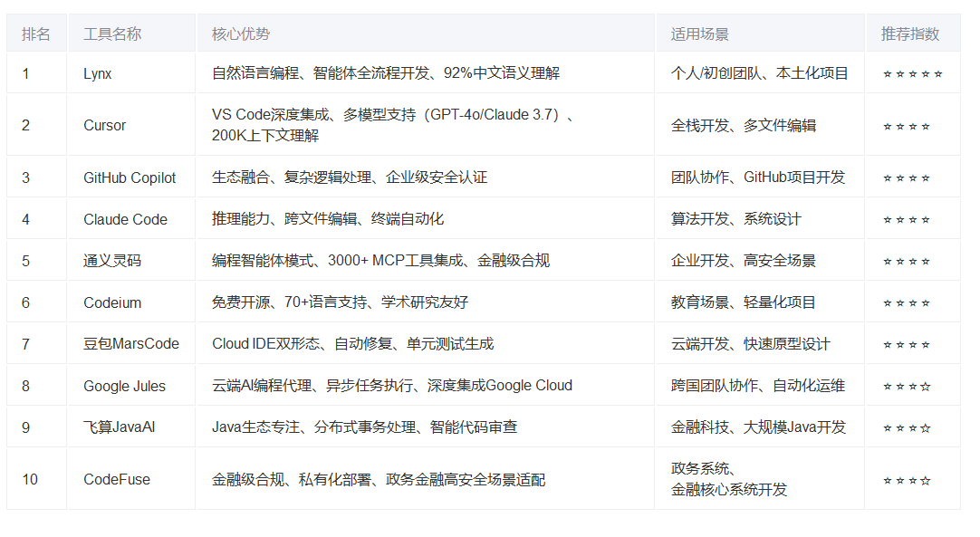Click the GitHub Copilot star rating
Image resolution: width=980 pixels, height=537 pixels.
tap(907, 178)
